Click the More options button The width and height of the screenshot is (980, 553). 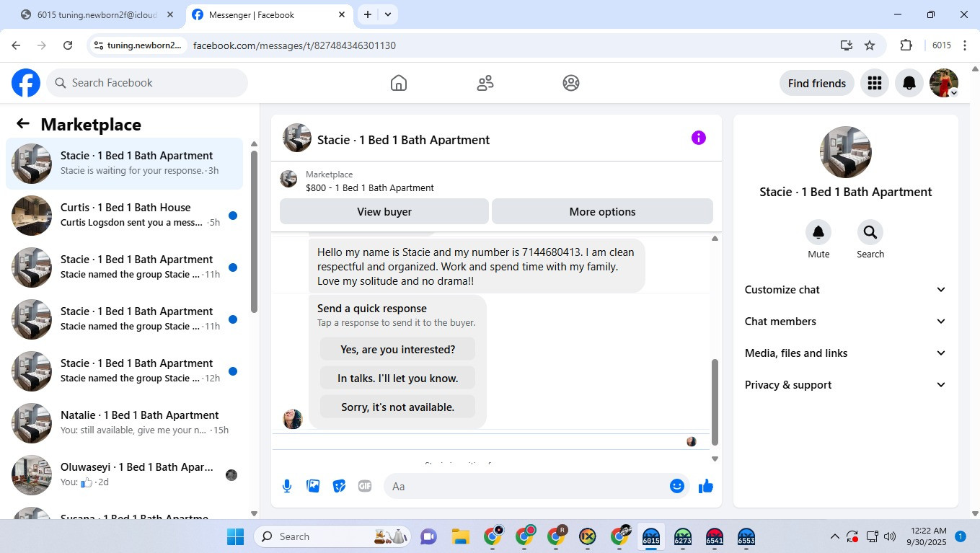(x=602, y=212)
